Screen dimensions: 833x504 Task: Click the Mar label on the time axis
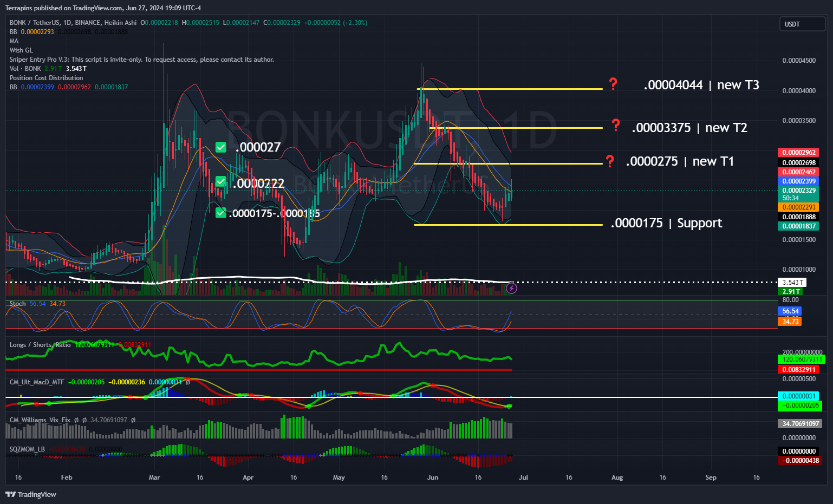pyautogui.click(x=154, y=477)
